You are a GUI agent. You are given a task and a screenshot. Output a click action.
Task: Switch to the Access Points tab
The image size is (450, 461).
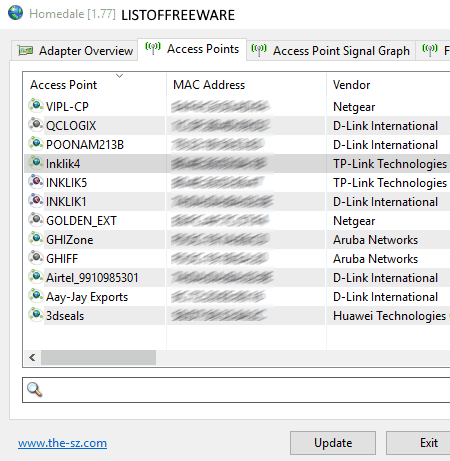point(192,49)
